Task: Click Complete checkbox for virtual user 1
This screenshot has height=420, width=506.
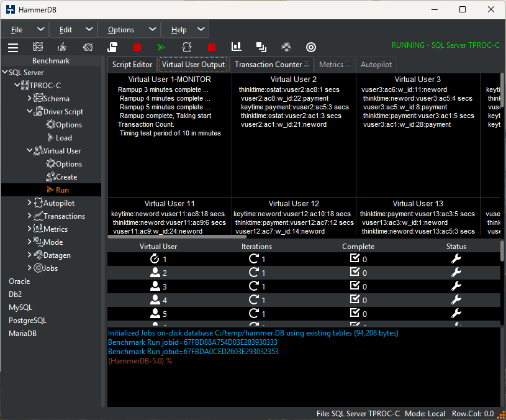Action: coord(355,259)
